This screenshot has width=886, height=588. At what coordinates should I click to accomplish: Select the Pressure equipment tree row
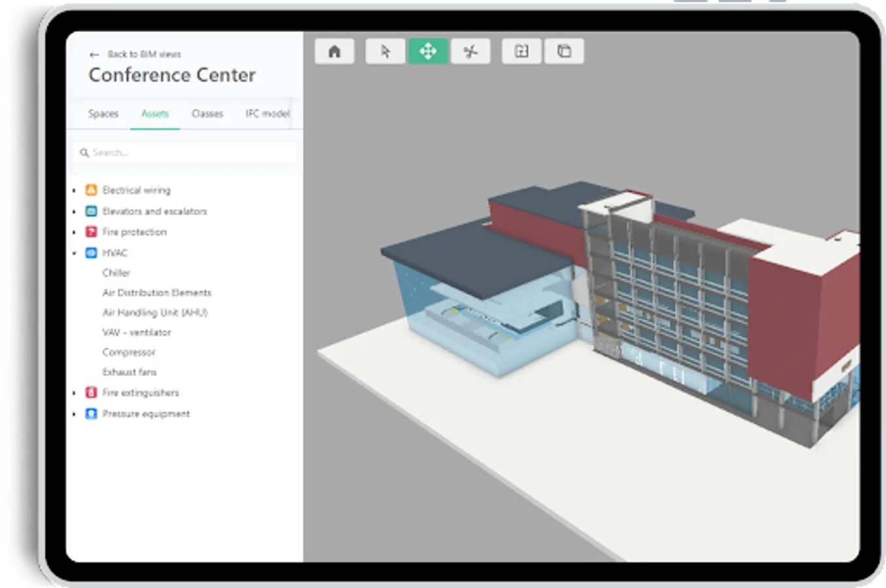146,414
